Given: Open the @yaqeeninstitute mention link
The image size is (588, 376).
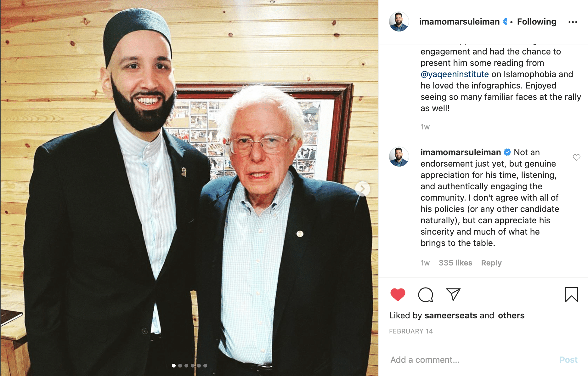Looking at the screenshot, I should coord(455,74).
